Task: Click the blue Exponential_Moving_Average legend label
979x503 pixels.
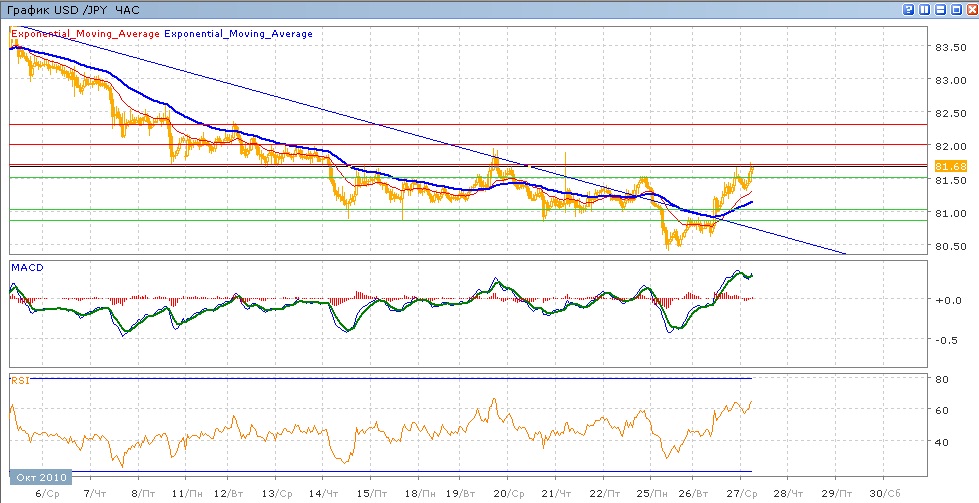Action: point(238,34)
